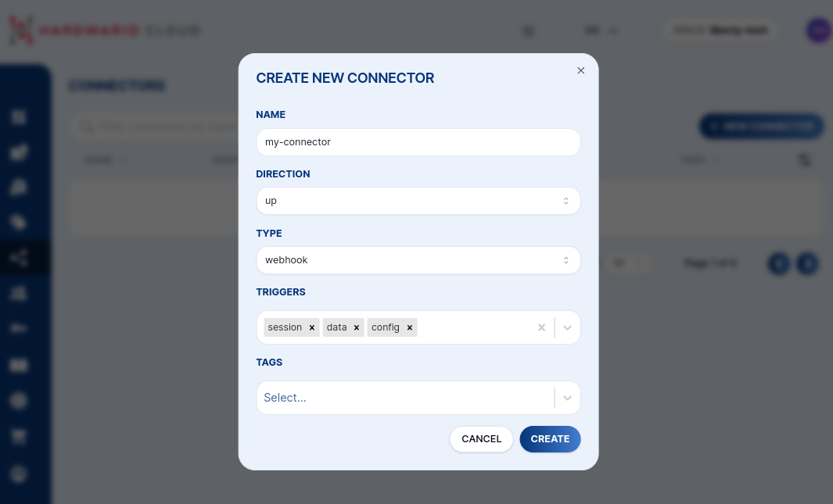
Task: Clear all selected triggers
Action: point(541,327)
